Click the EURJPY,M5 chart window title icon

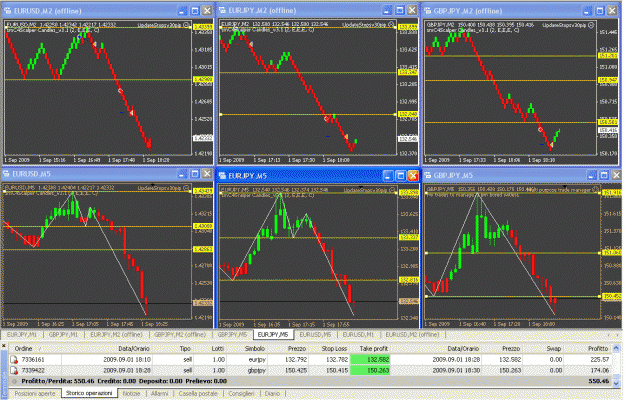[x=222, y=176]
